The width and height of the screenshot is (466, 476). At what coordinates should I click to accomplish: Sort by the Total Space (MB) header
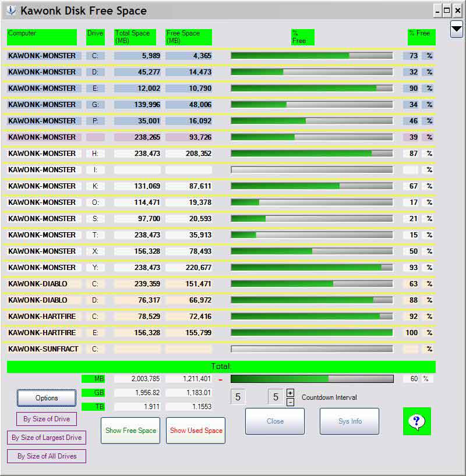tap(135, 37)
